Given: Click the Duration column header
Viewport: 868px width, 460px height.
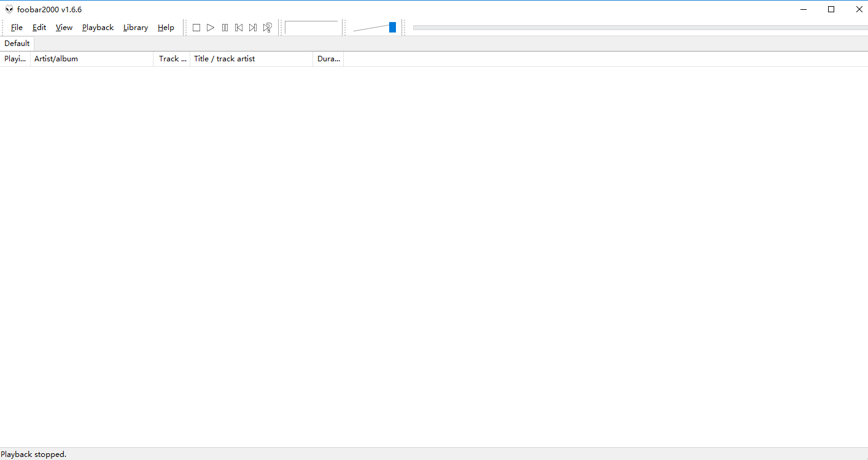Looking at the screenshot, I should click(x=328, y=58).
